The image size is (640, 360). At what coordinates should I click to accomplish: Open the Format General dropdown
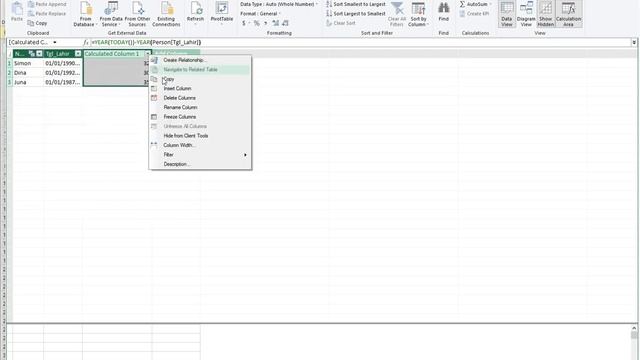click(x=260, y=13)
